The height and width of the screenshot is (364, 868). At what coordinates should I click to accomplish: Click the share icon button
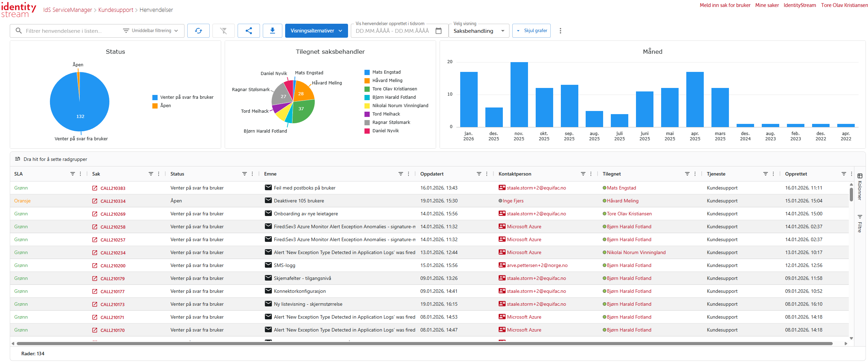248,31
